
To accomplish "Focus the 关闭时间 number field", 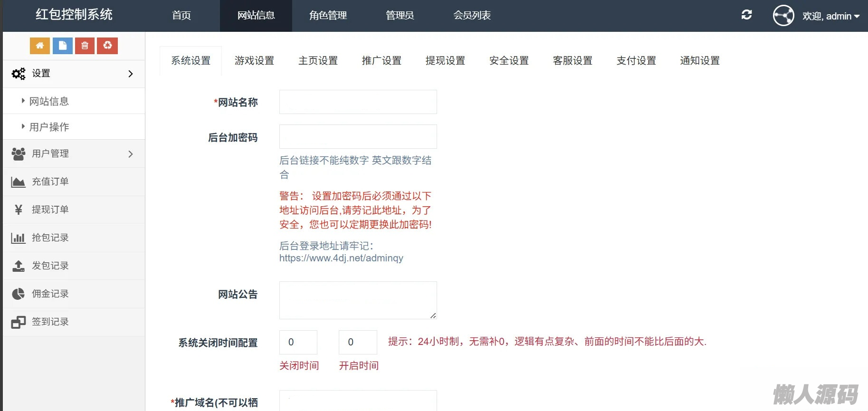I will point(298,342).
